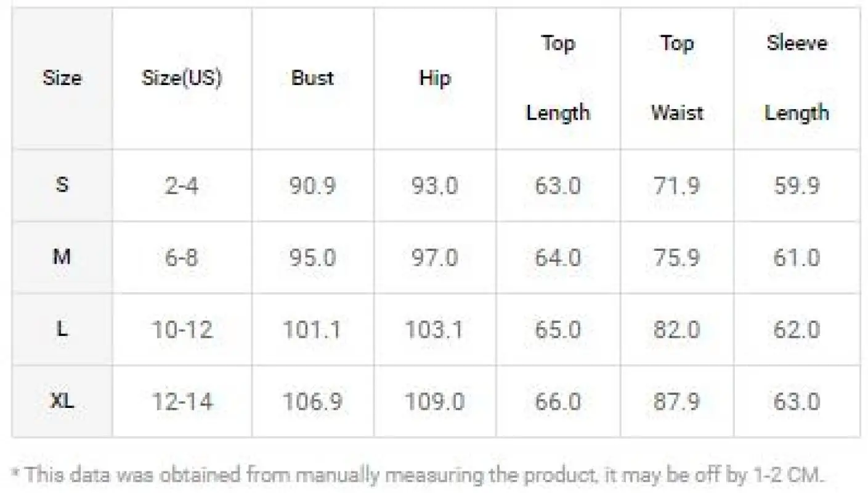Click the Size(US) column header
868x493 pixels.
(x=182, y=78)
